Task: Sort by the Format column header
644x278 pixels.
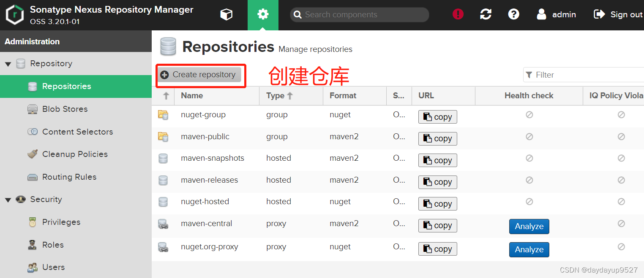Action: coord(355,96)
